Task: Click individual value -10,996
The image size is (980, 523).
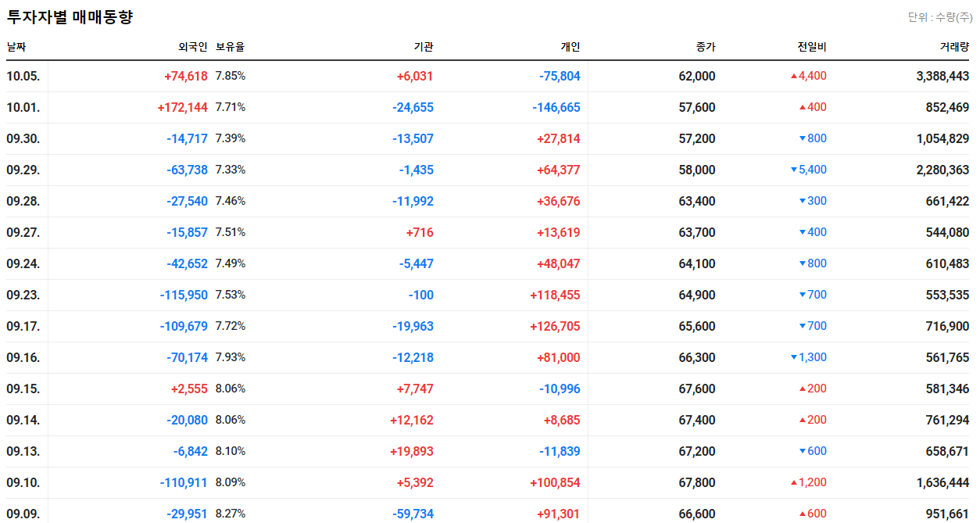Action: click(x=560, y=389)
